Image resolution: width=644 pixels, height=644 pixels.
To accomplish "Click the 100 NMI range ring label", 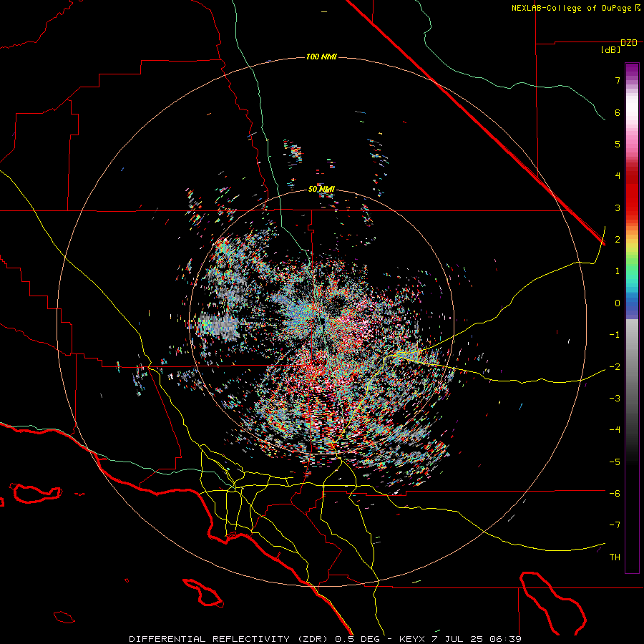I will tap(321, 57).
